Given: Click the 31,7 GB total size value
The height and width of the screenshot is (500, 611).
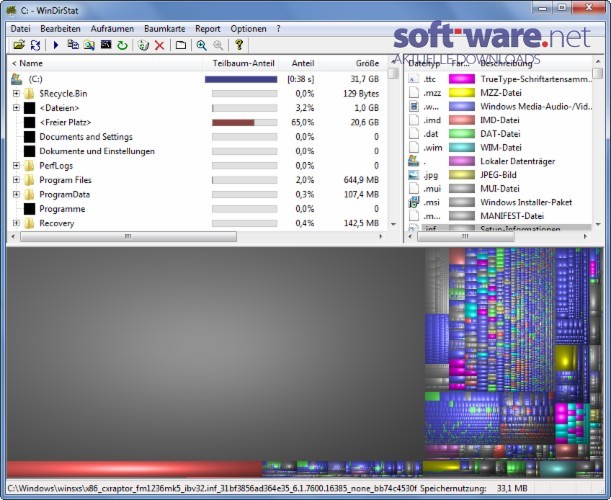Looking at the screenshot, I should tap(365, 79).
